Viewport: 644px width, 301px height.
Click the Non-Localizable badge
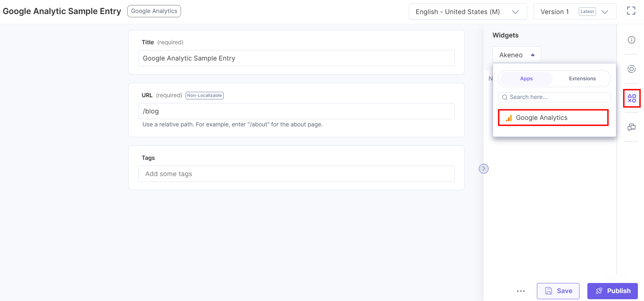pyautogui.click(x=204, y=95)
